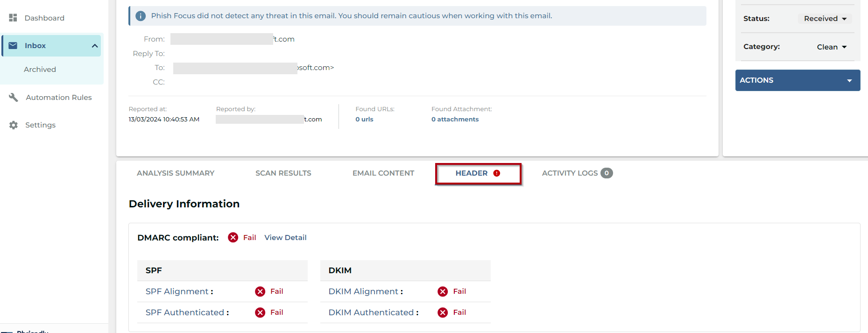Open the Status Received dropdown
This screenshot has height=333, width=868.
click(x=825, y=19)
